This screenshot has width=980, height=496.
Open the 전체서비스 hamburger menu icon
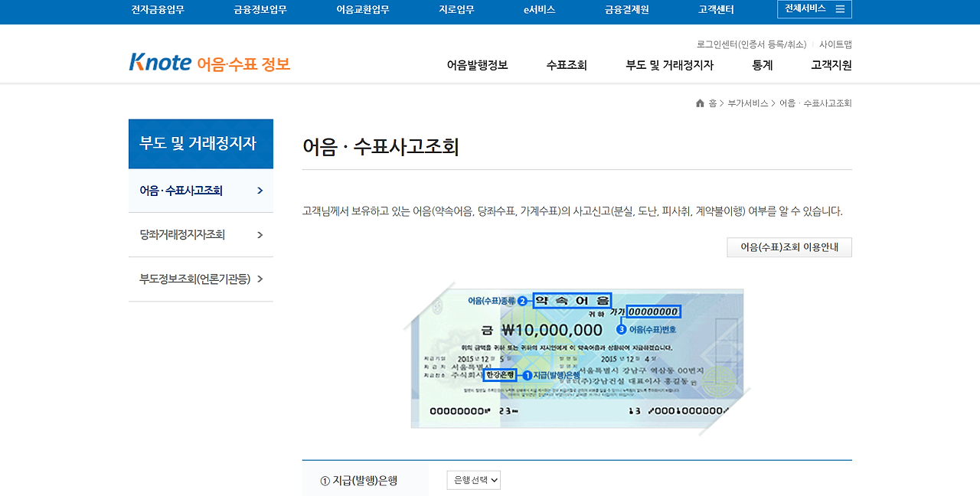pyautogui.click(x=840, y=9)
